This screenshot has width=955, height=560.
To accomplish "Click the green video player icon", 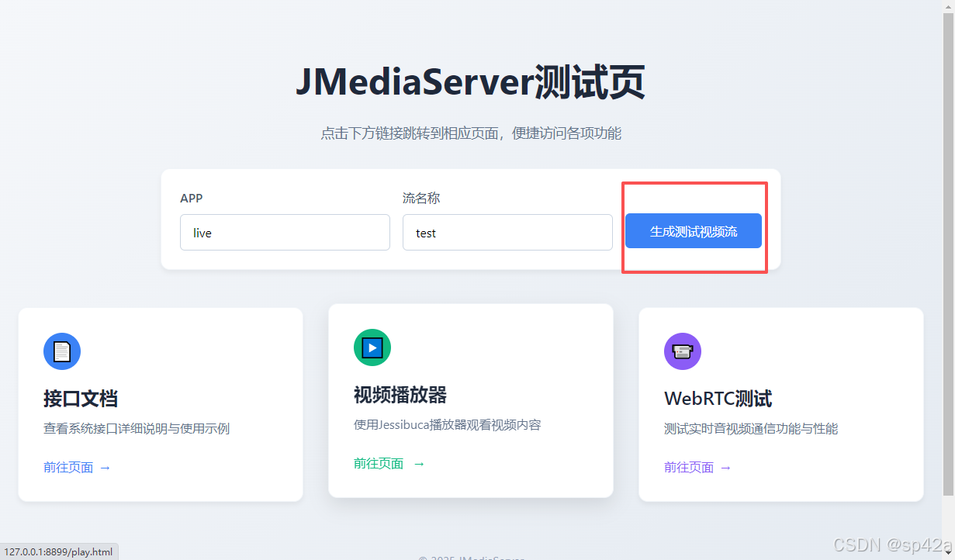I will pos(372,347).
